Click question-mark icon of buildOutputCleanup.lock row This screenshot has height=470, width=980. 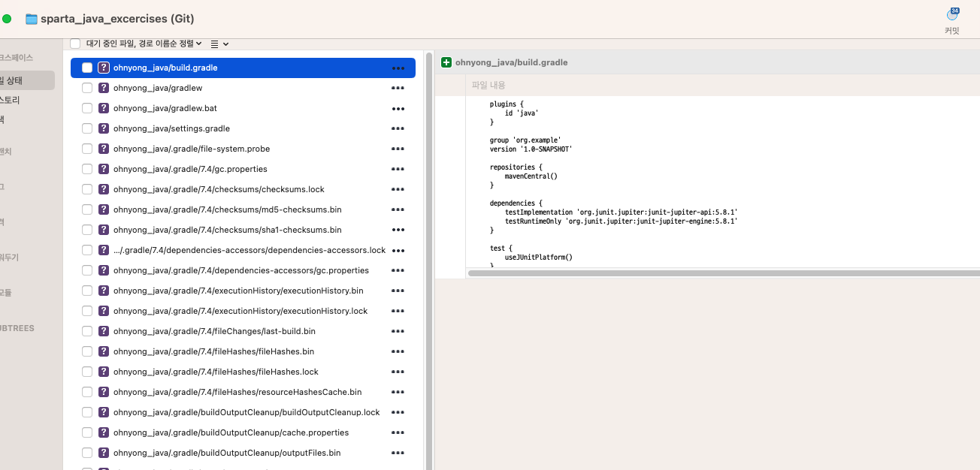(x=104, y=412)
